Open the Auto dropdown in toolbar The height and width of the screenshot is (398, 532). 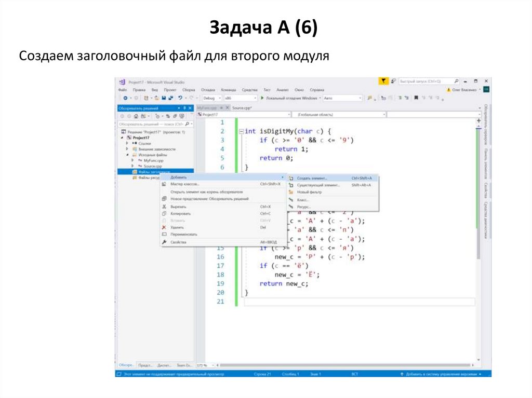coord(342,98)
